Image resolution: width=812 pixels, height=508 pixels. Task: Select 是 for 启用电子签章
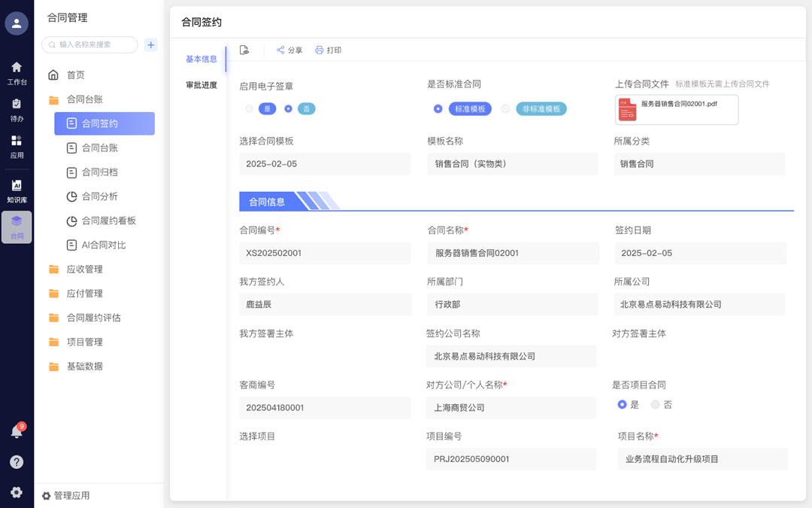coord(250,109)
